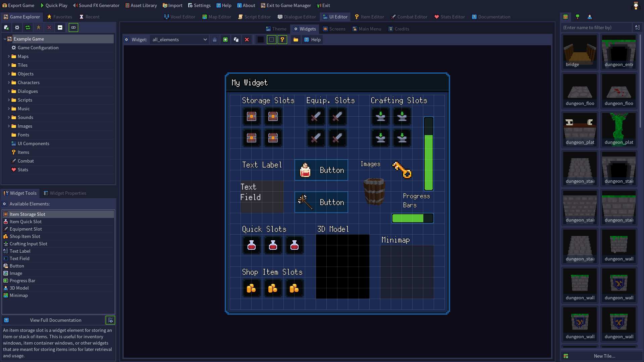
Task: Expand the Maps folder
Action: [9, 56]
